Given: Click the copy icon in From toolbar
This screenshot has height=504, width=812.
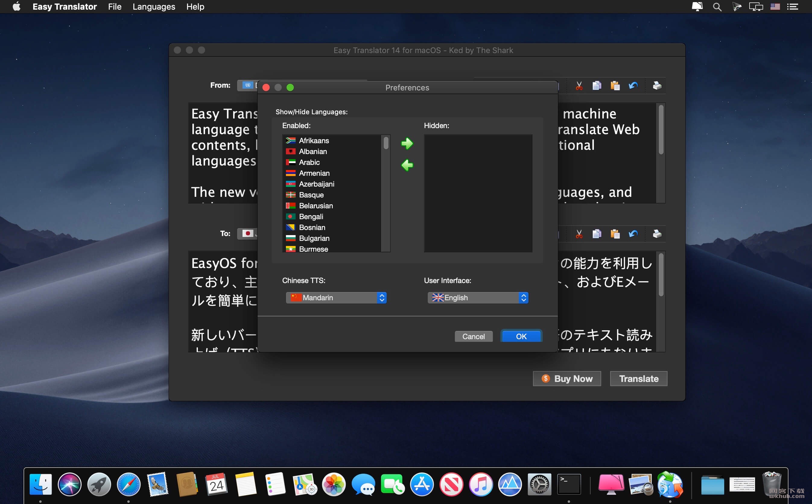Looking at the screenshot, I should point(597,86).
